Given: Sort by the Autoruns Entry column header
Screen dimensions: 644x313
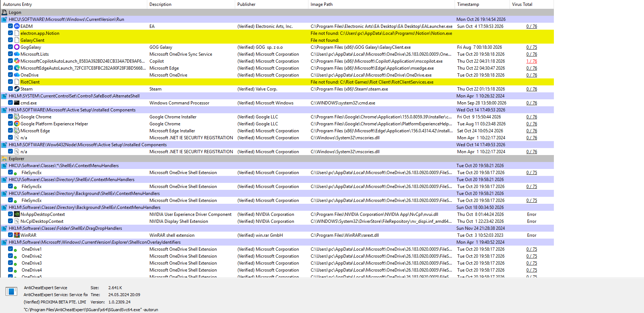Looking at the screenshot, I should (x=73, y=4).
